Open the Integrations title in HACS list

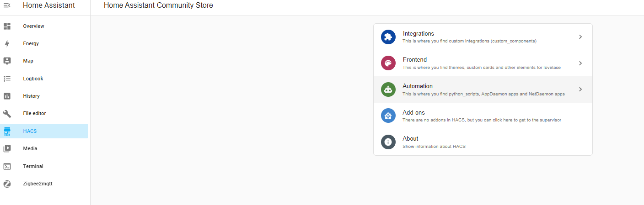pyautogui.click(x=419, y=33)
